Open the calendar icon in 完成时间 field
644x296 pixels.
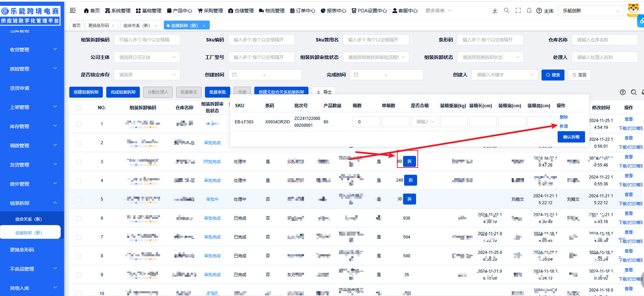(356, 75)
